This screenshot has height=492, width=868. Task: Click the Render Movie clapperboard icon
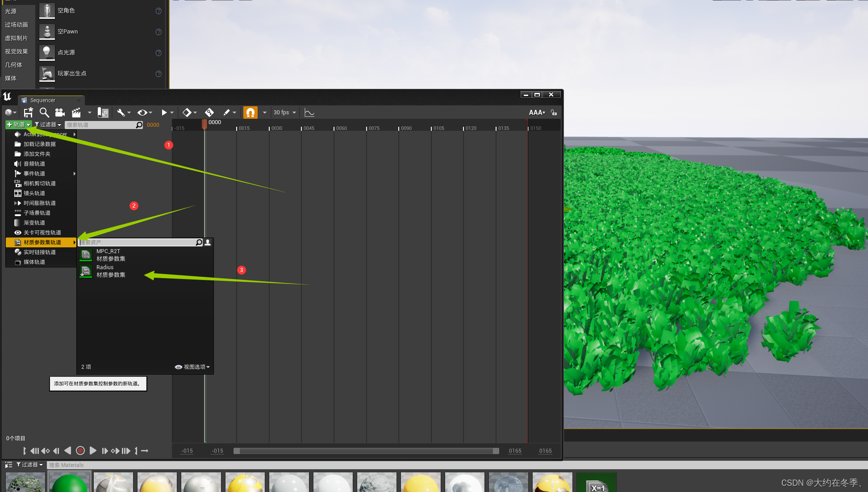[76, 113]
